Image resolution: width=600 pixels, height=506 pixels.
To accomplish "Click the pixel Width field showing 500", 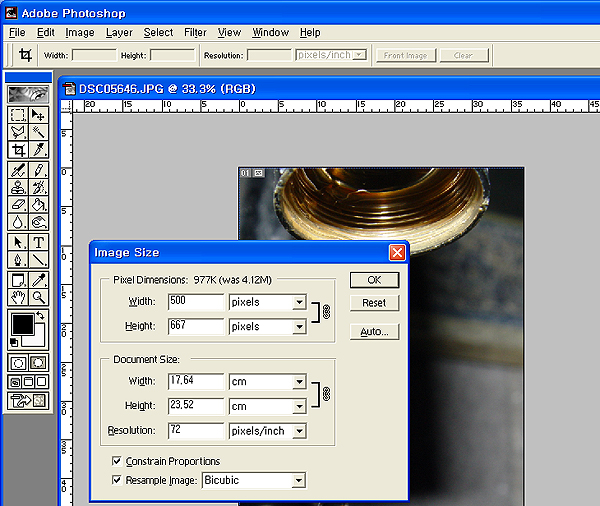I will click(196, 302).
